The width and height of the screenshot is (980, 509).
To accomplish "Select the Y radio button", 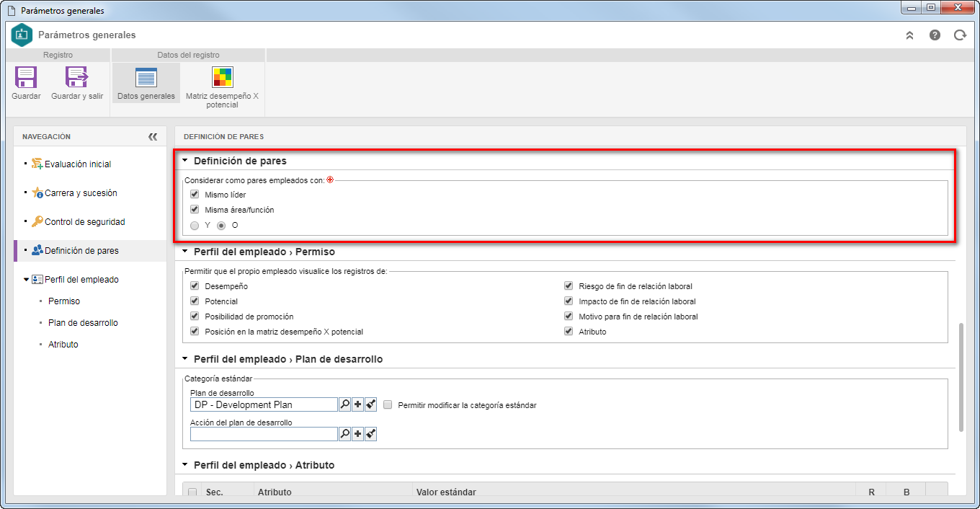I will (195, 225).
